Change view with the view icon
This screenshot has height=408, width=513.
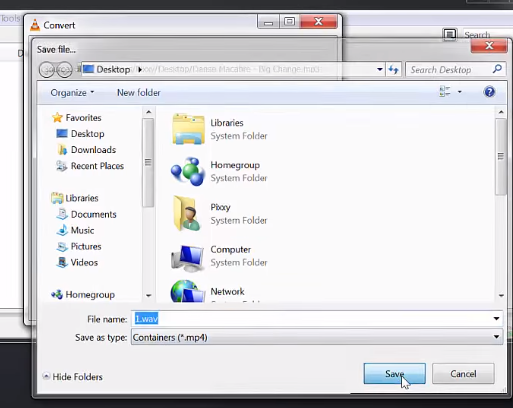pos(445,91)
